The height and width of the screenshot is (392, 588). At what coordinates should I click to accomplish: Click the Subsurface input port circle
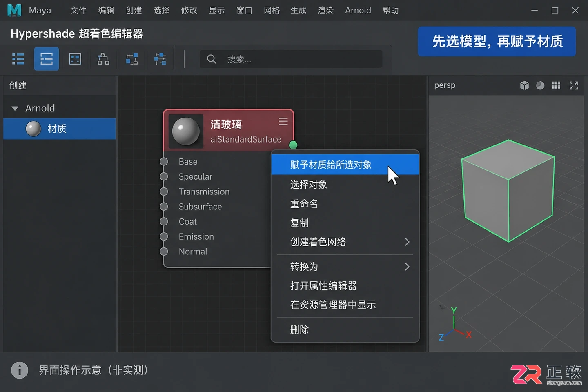164,207
